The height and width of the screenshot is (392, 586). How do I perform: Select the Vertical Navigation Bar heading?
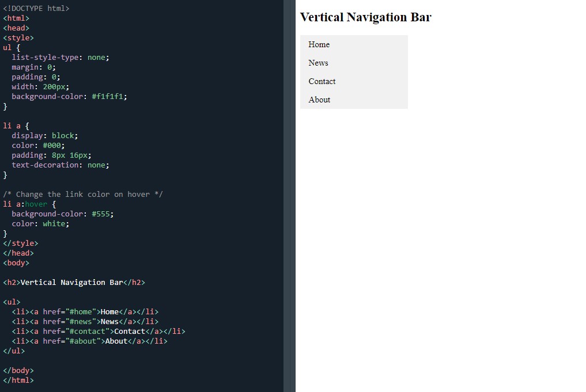click(365, 17)
